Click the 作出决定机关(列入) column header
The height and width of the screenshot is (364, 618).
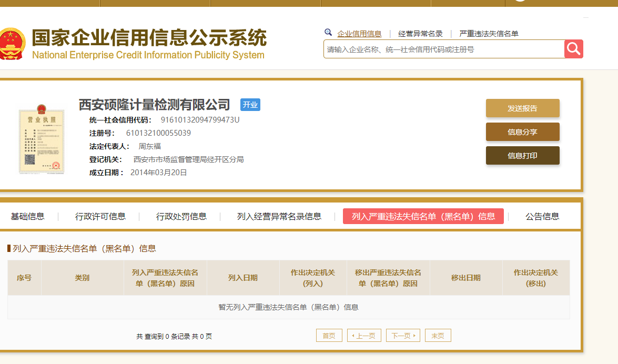tap(313, 278)
